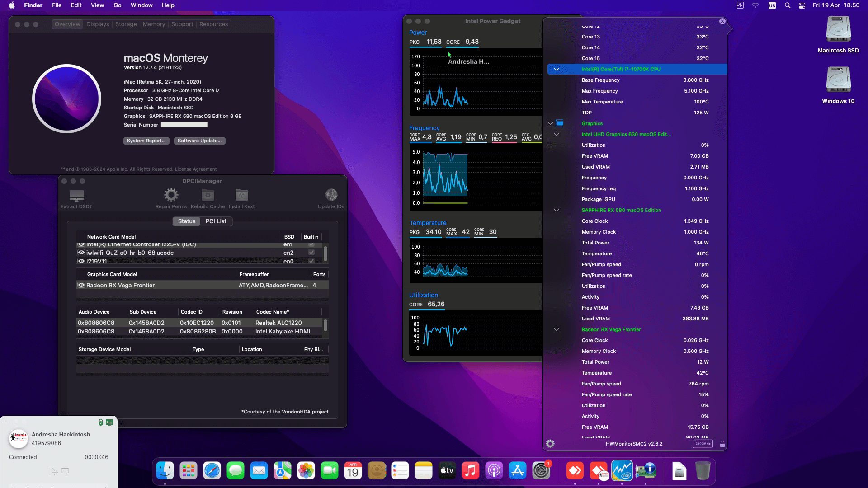Select Rebuild Cache in DPCIManager toolbar
The height and width of the screenshot is (488, 868).
[x=207, y=194]
